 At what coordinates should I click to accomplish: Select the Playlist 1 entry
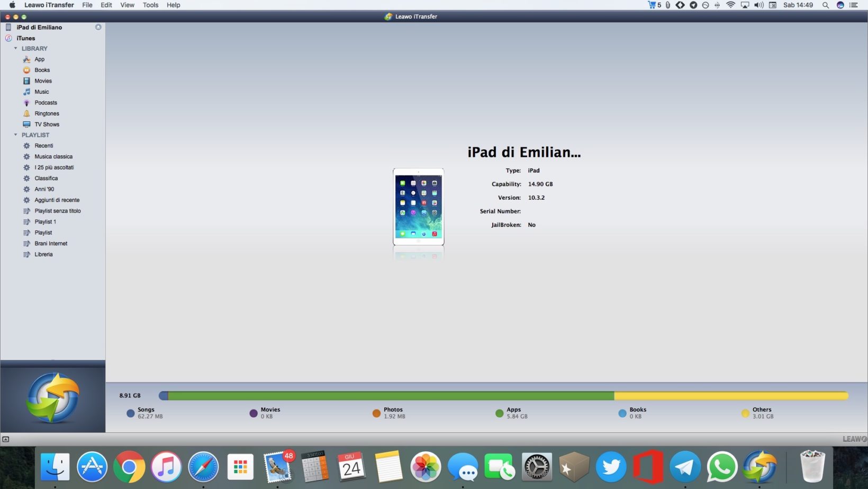point(45,221)
